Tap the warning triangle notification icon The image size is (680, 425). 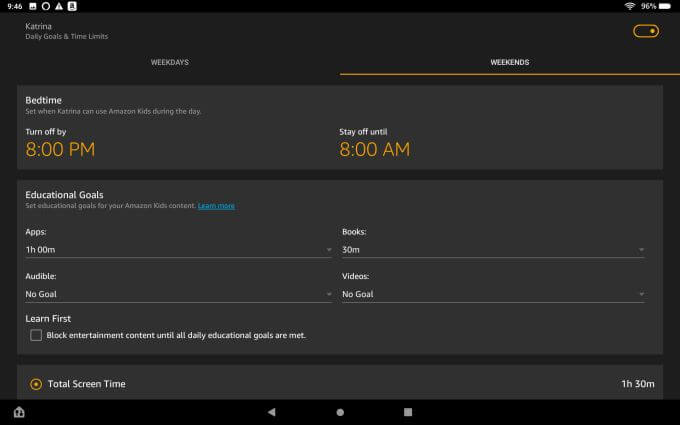pyautogui.click(x=59, y=6)
